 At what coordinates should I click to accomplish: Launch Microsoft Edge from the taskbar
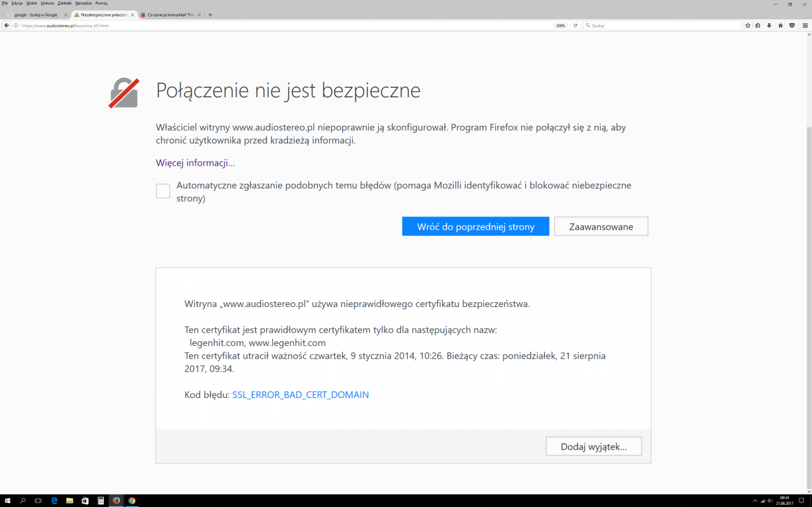54,500
